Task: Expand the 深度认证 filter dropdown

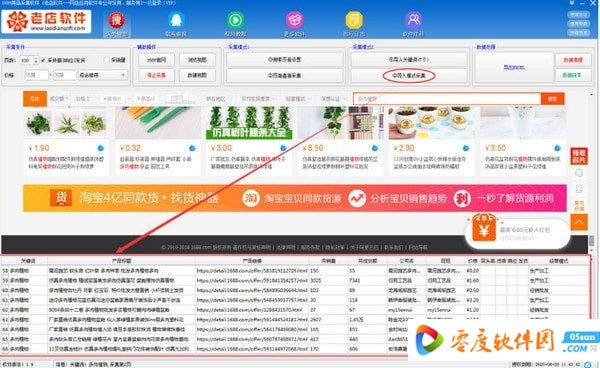Action: tap(334, 99)
